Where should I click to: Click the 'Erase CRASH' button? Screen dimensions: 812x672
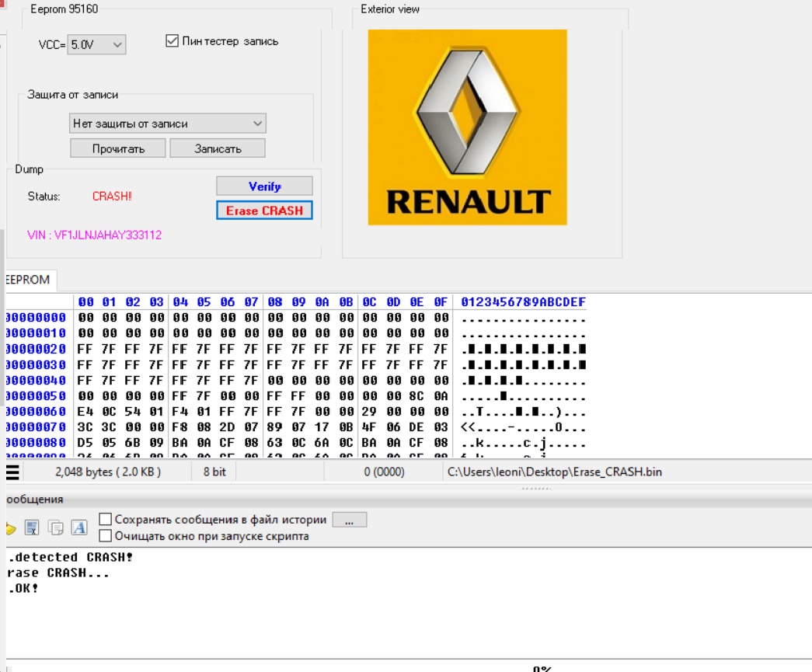pyautogui.click(x=264, y=211)
